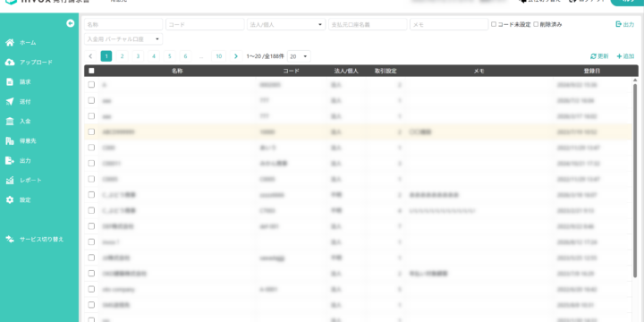Toggle the 削除済み checkbox

pos(536,24)
